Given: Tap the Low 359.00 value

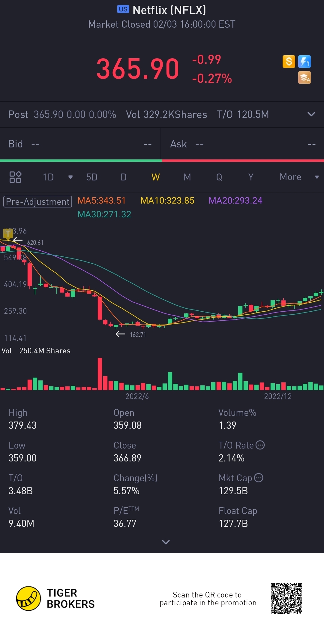Looking at the screenshot, I should 22,458.
